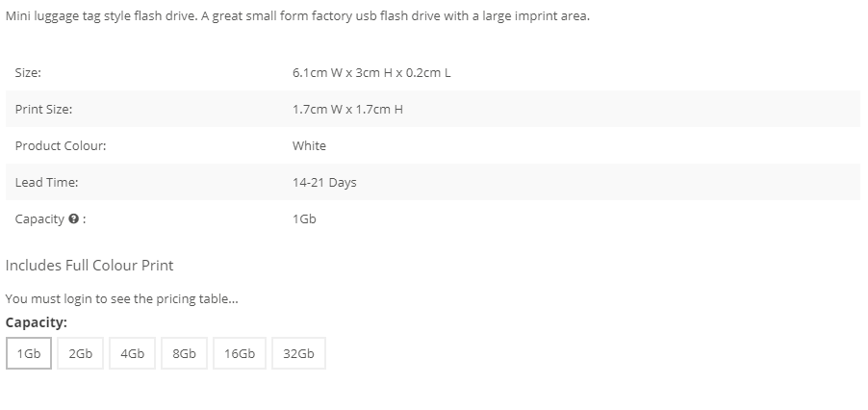
Task: Click the Product Colour: row label
Action: [x=61, y=146]
